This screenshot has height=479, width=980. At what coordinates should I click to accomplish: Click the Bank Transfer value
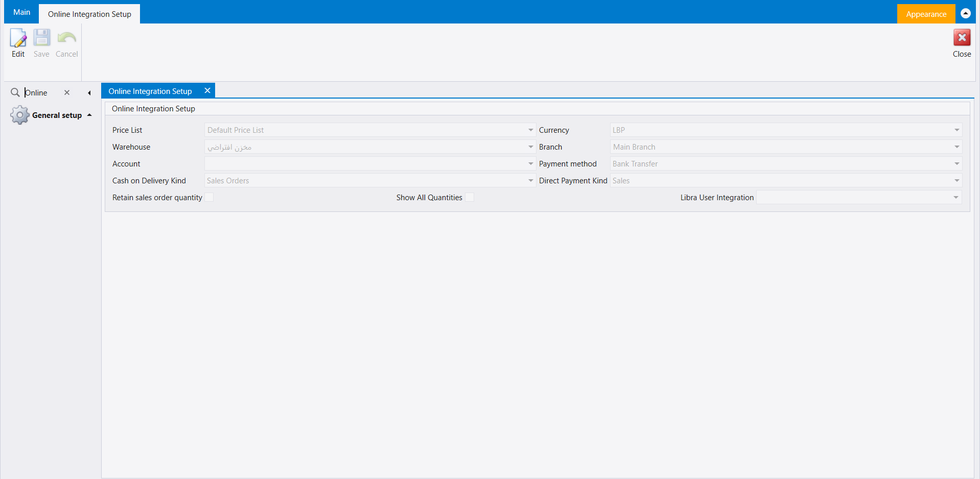635,164
